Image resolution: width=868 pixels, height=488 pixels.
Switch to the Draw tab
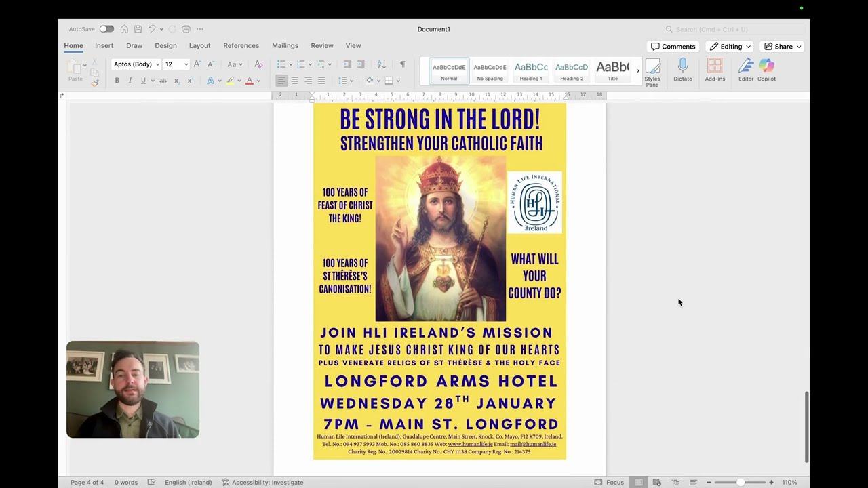134,46
